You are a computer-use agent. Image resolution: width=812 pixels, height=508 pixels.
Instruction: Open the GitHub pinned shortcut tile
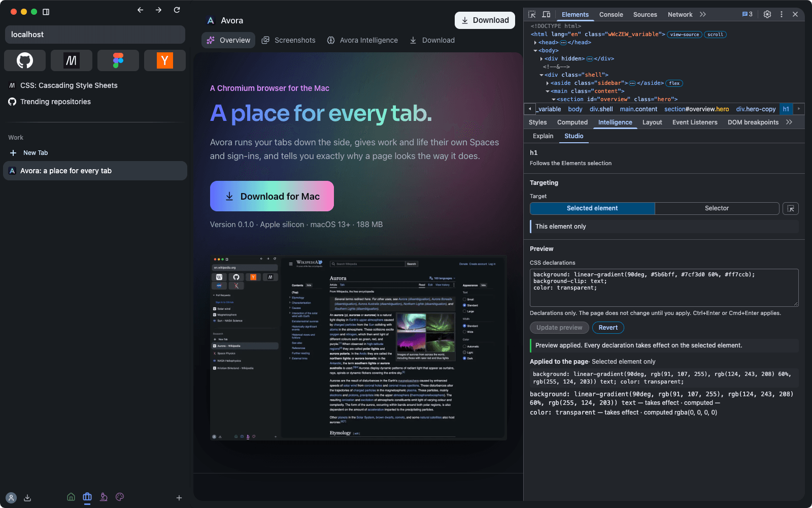point(25,60)
